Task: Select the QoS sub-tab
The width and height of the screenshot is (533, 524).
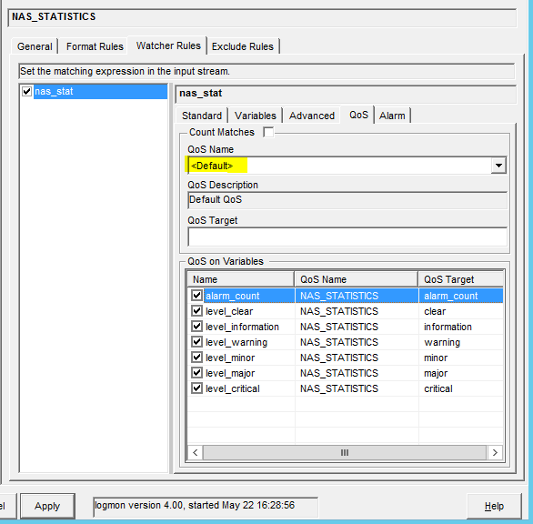Action: [x=359, y=115]
